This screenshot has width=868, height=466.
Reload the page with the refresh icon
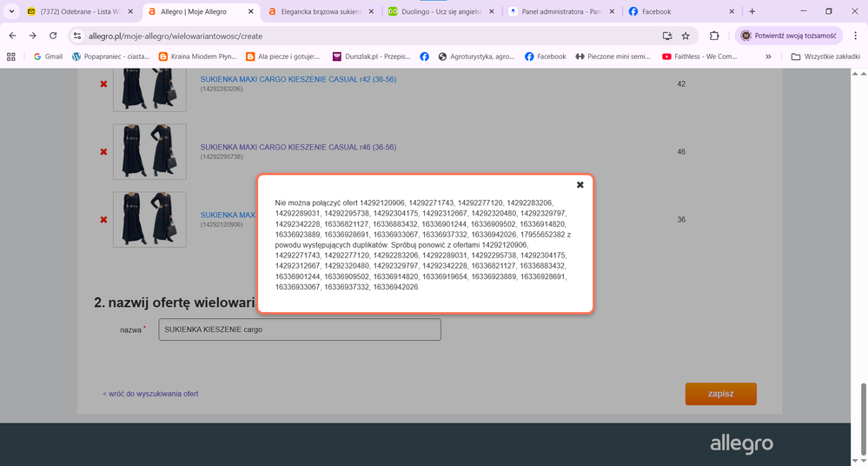(53, 36)
